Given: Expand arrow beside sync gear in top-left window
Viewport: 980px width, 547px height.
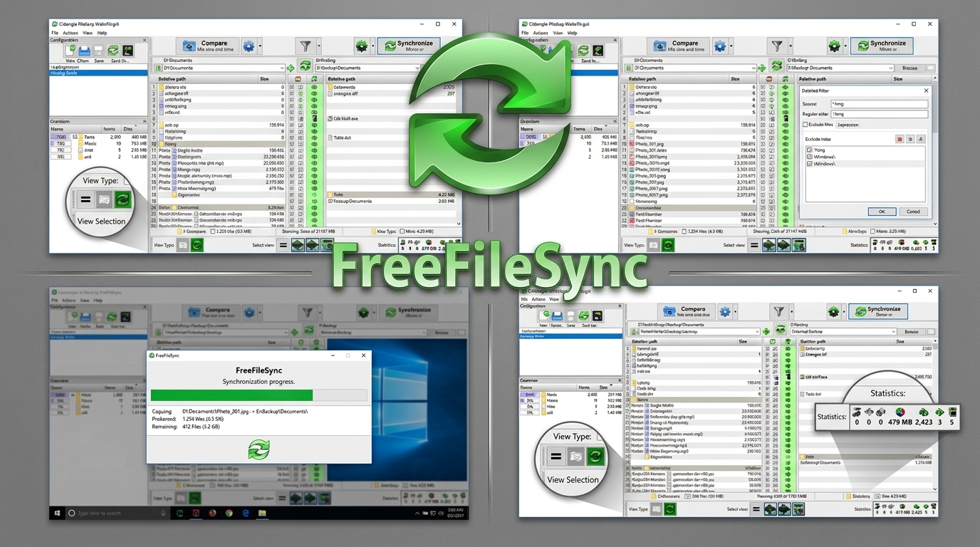Looking at the screenshot, I should coord(372,46).
